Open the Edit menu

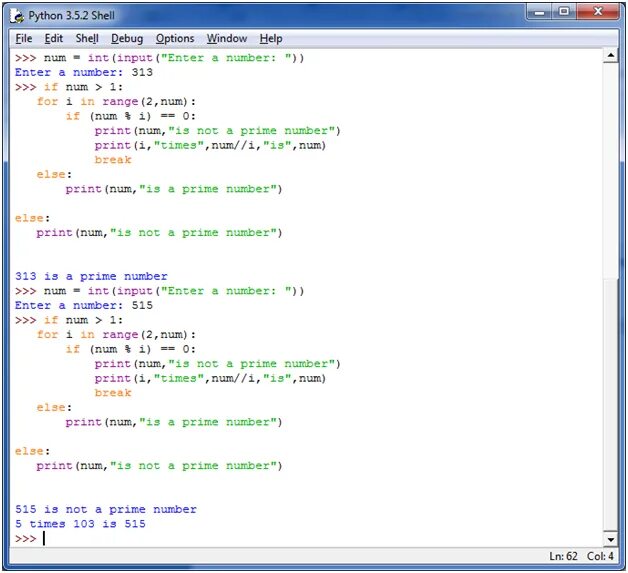pos(54,38)
